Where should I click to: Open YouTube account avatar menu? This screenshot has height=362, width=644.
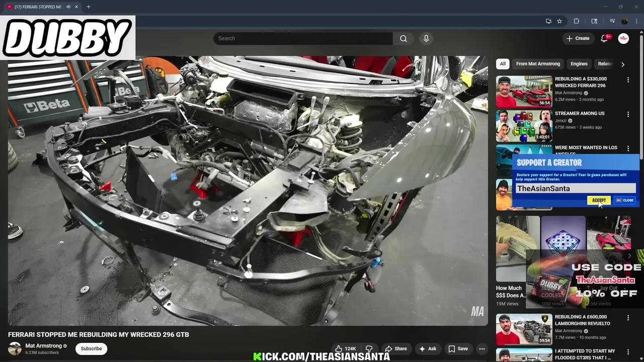[x=623, y=39]
